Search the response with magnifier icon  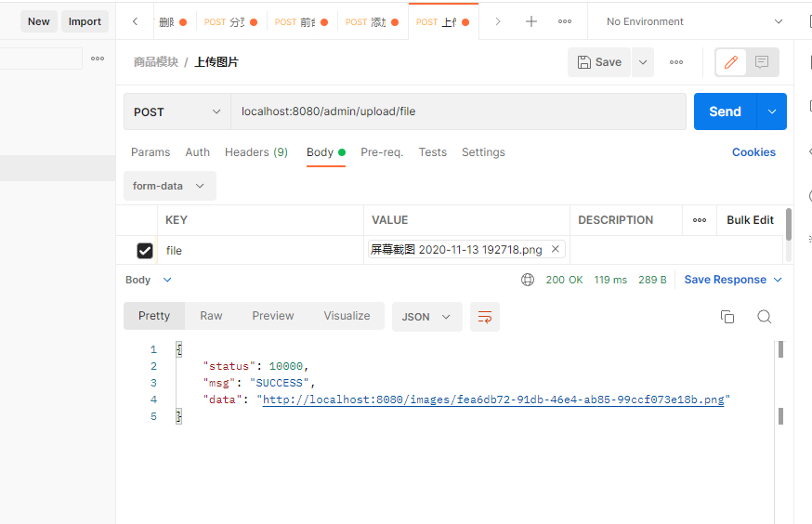tap(764, 317)
